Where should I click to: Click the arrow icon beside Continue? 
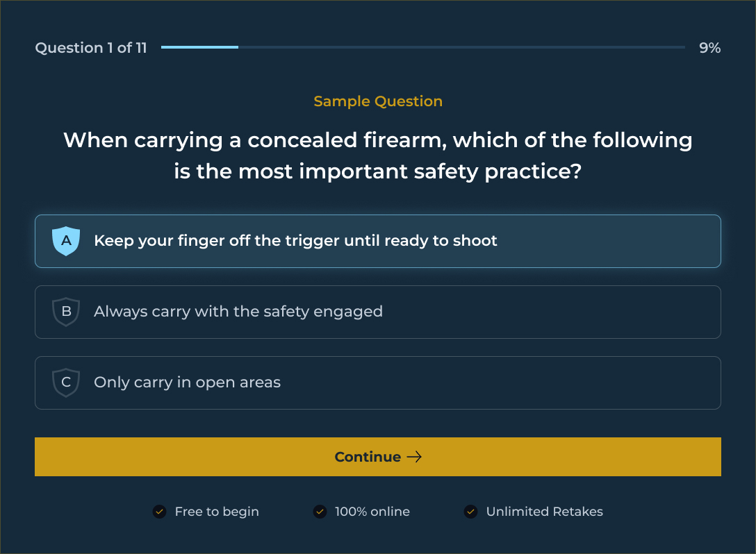414,457
